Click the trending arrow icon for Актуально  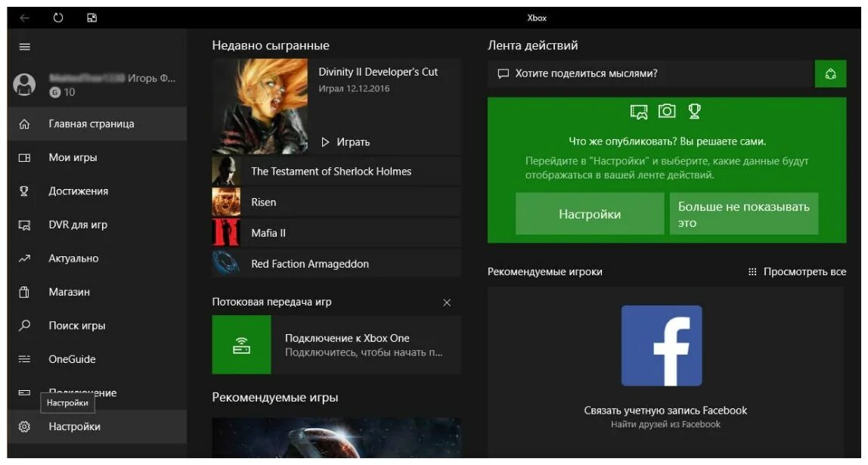pyautogui.click(x=24, y=259)
